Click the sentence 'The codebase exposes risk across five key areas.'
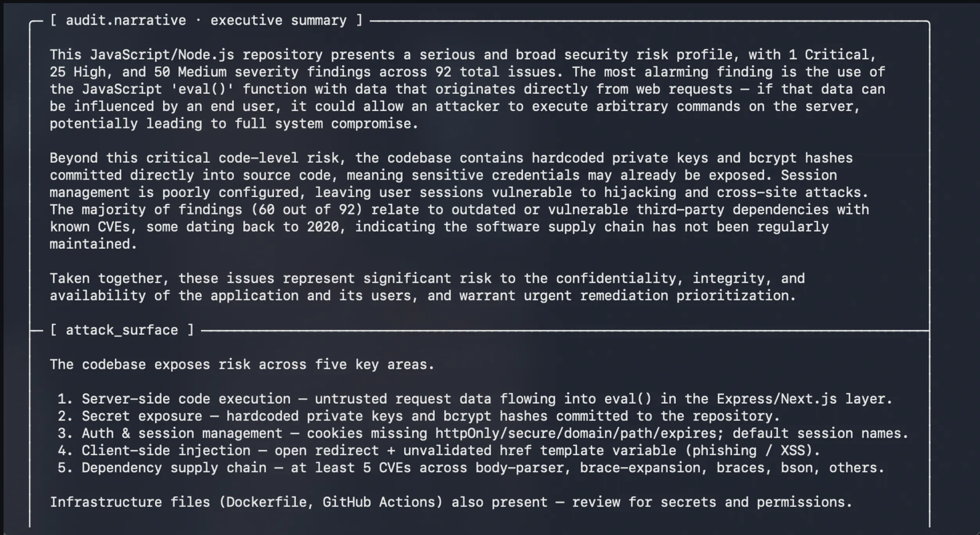This screenshot has height=535, width=980. pos(242,364)
